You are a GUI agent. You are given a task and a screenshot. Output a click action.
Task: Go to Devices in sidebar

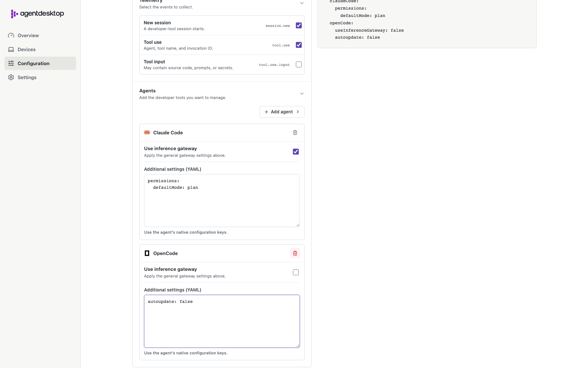[40, 49]
